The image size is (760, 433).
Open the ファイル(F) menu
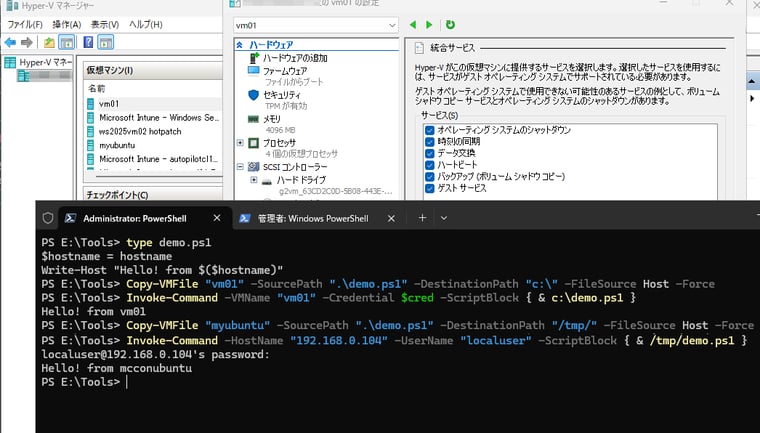coord(25,24)
